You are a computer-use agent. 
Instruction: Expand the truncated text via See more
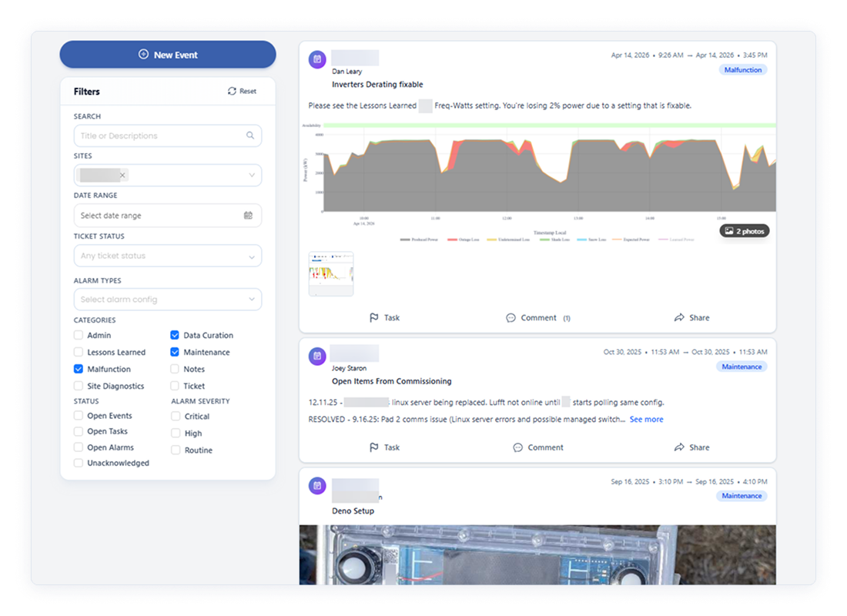[x=646, y=419]
